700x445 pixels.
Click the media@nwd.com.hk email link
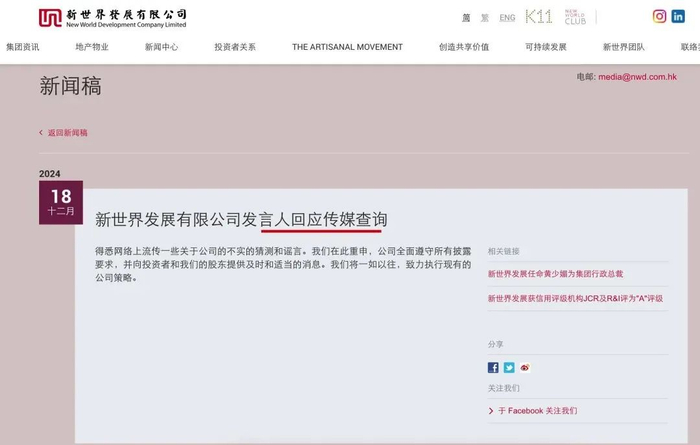(x=638, y=77)
